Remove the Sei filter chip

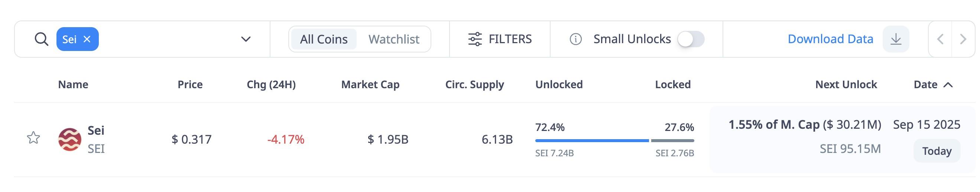click(x=87, y=39)
